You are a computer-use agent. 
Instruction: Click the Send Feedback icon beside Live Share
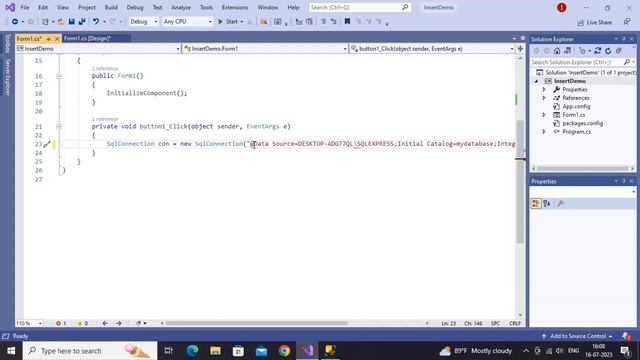[x=627, y=22]
